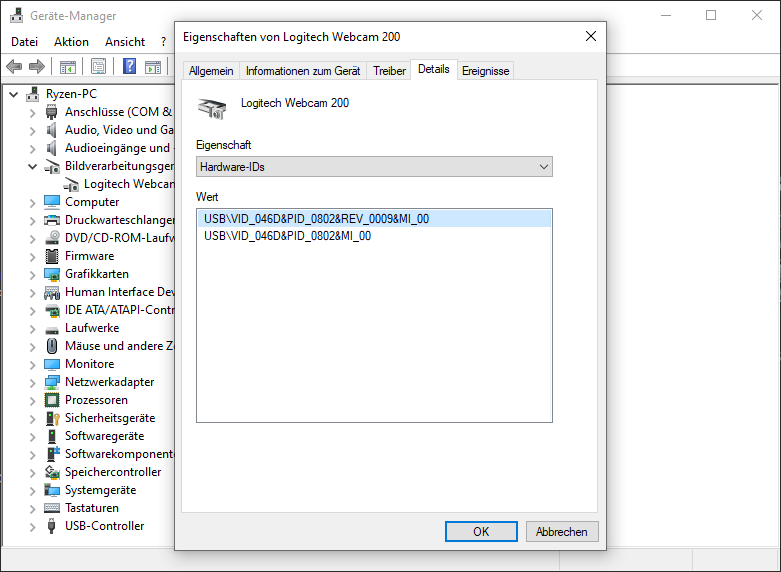
Task: Open the Aktion menu
Action: coord(71,42)
